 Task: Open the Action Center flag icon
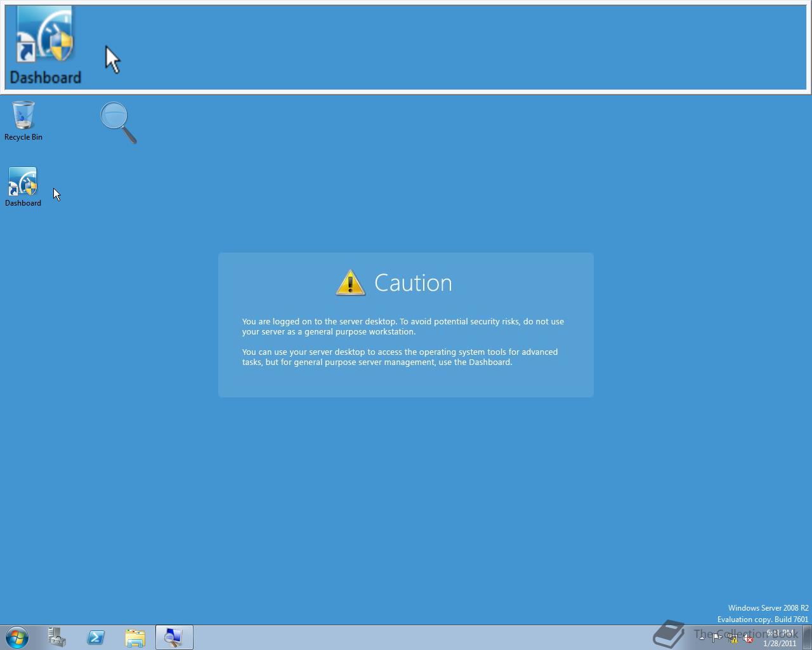pyautogui.click(x=717, y=639)
